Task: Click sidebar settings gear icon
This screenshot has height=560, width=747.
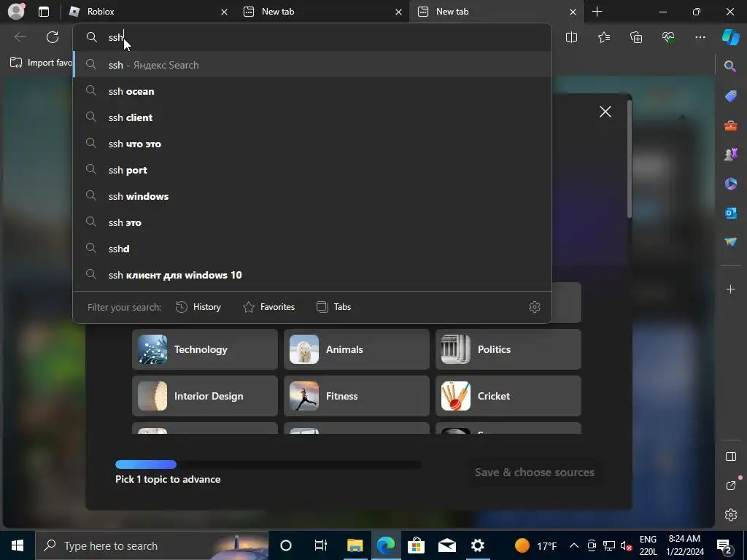Action: pos(730,515)
